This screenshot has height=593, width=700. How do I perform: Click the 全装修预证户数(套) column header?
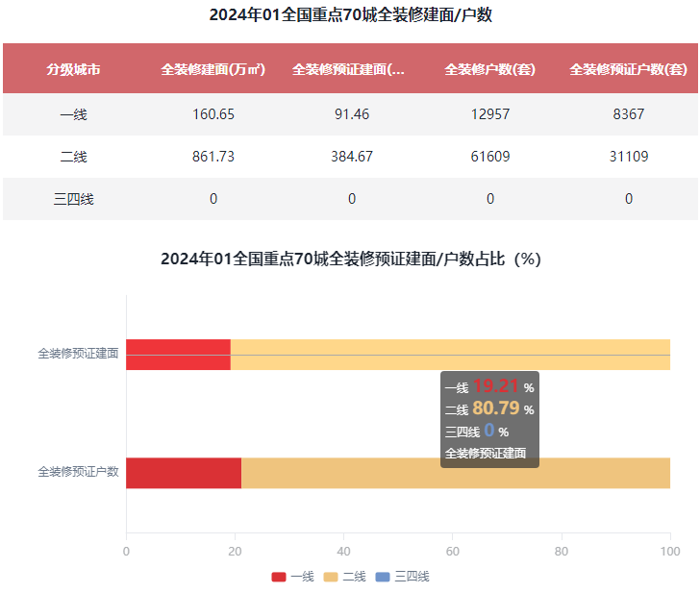point(628,69)
